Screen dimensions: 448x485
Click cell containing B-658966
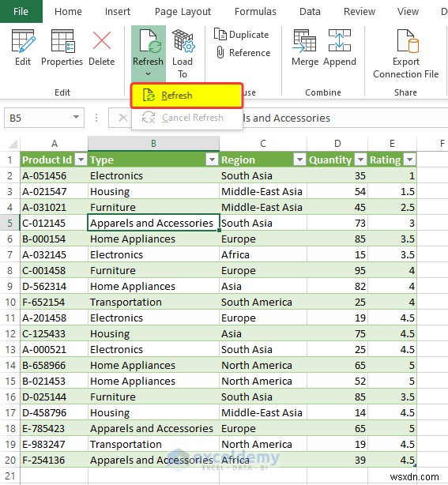pyautogui.click(x=55, y=365)
